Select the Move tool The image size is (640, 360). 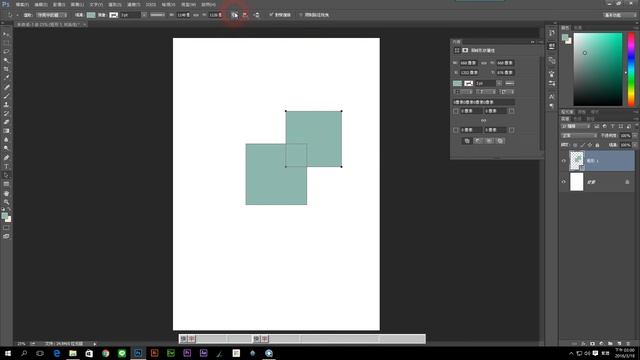point(6,34)
